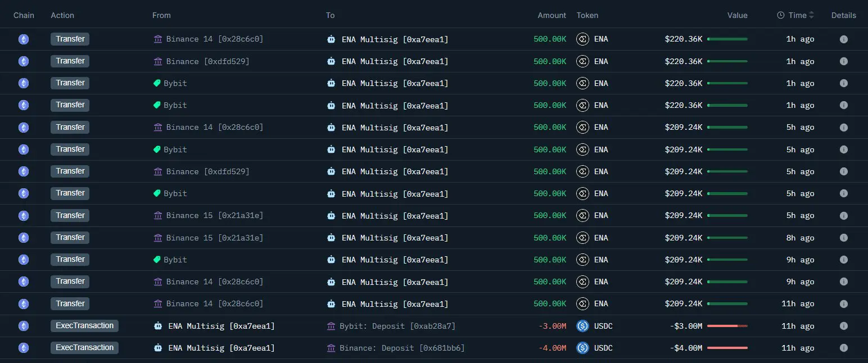The image size is (868, 363).
Task: Click ExecTransaction badge in Binance: Deposit row
Action: point(84,348)
